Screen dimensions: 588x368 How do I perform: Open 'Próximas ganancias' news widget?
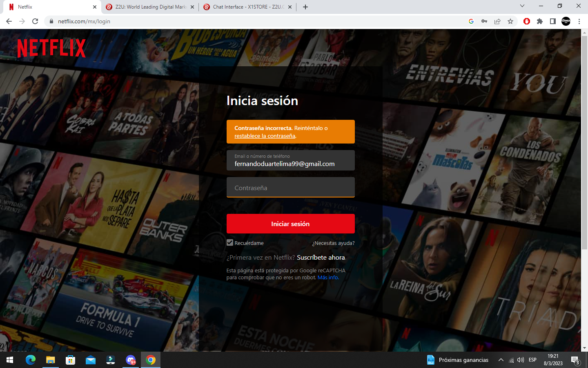click(457, 360)
